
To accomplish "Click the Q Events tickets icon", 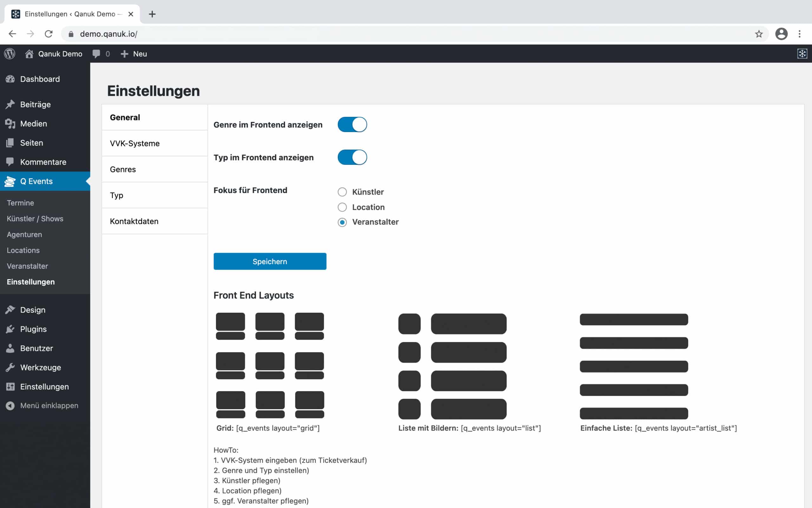I will pyautogui.click(x=10, y=181).
